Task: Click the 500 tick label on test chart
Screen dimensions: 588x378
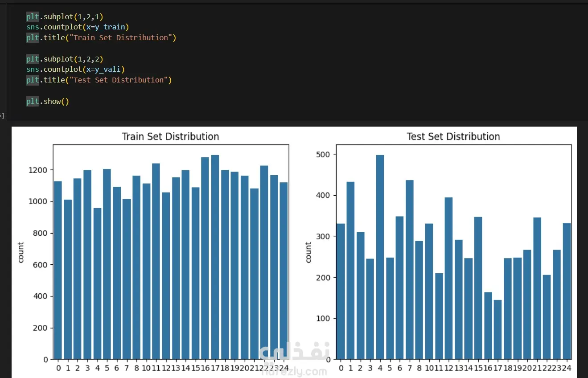Action: pyautogui.click(x=324, y=154)
